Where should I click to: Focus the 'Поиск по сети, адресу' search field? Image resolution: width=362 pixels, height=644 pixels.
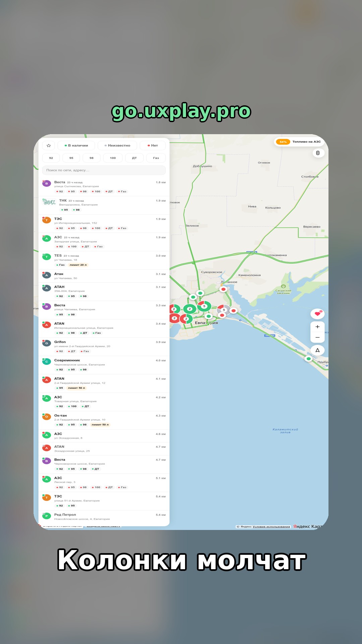coord(104,170)
